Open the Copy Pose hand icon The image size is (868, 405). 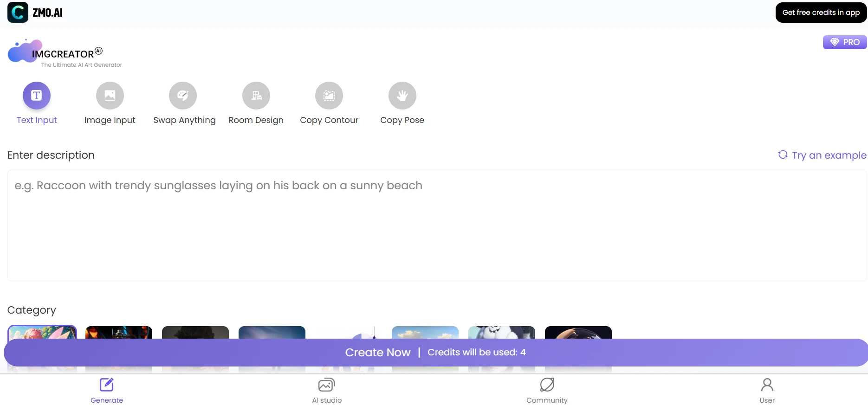click(x=402, y=96)
